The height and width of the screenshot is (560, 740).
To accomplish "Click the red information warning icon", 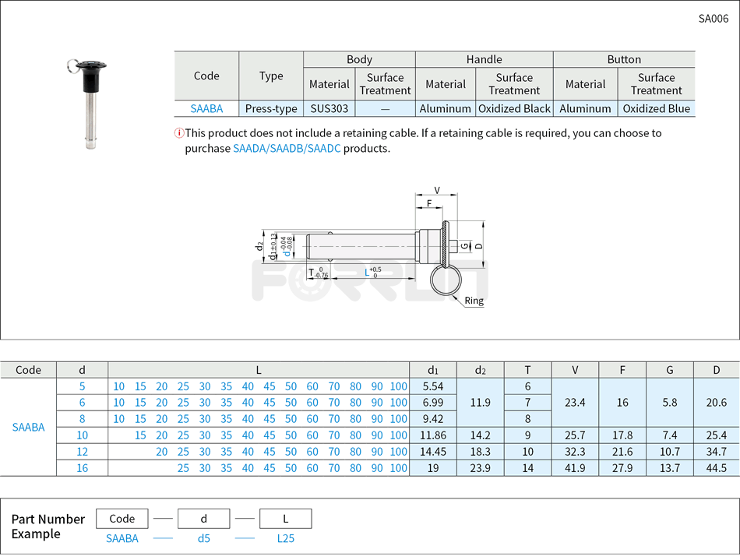I will click(x=179, y=132).
